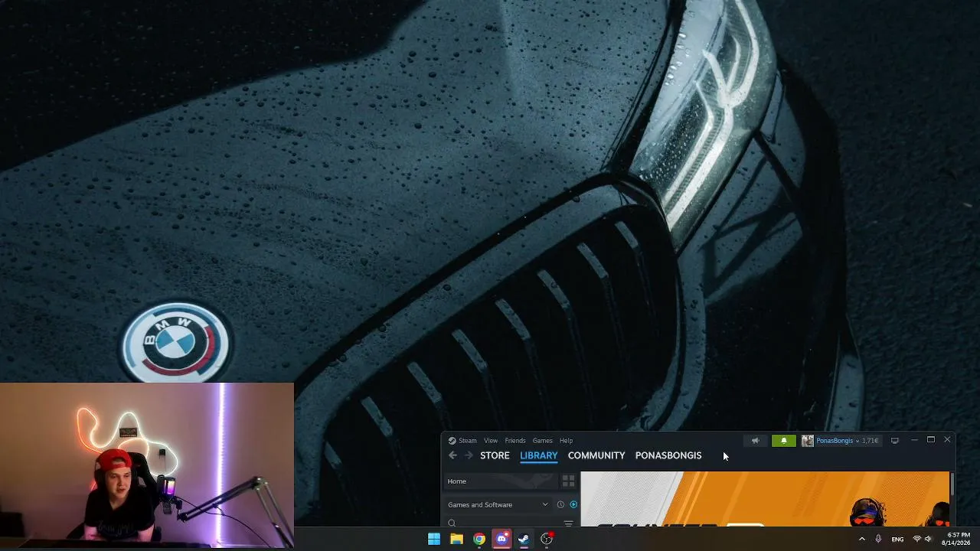
Task: Switch Steam to Big Picture mode
Action: coord(894,441)
